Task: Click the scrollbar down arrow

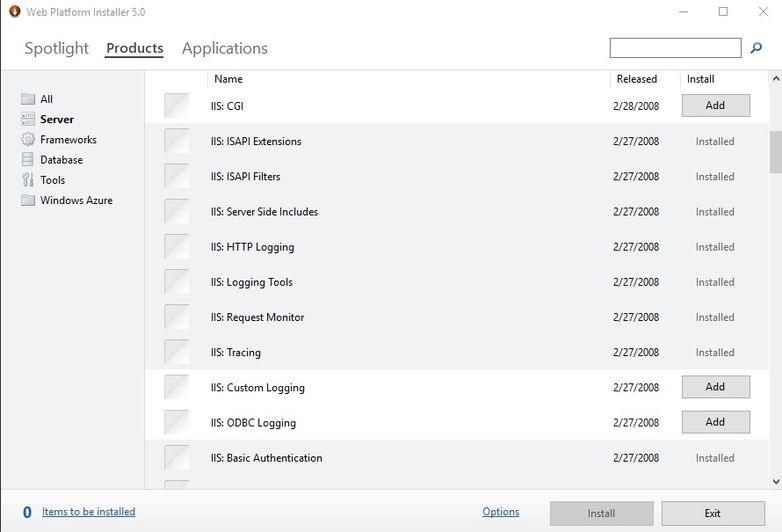Action: point(776,482)
